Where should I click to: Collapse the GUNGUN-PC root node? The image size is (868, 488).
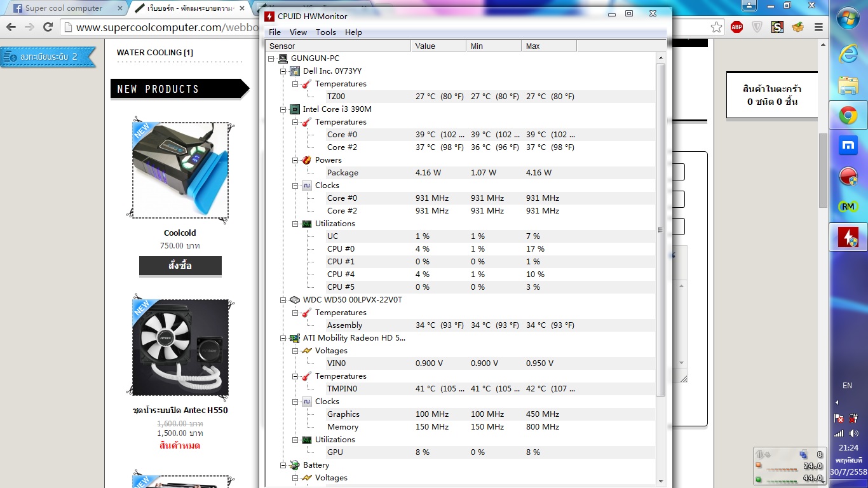(x=271, y=58)
